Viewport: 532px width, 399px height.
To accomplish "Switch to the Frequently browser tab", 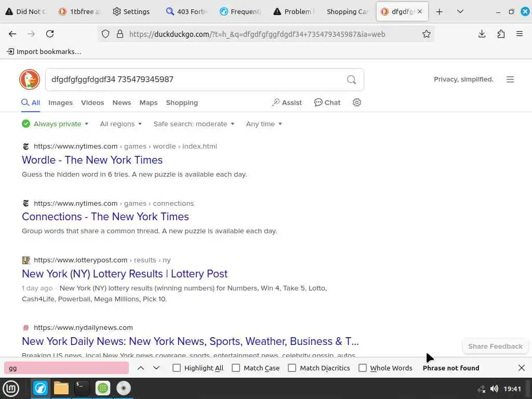I will [x=240, y=11].
